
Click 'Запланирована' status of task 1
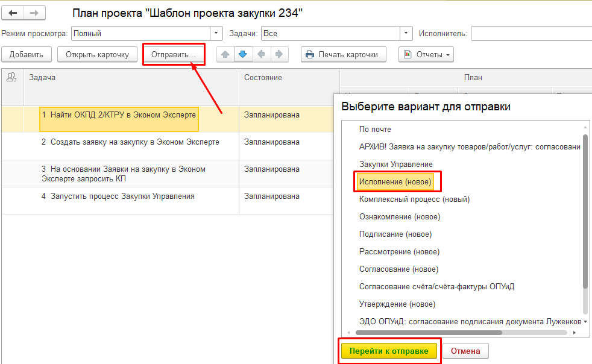(272, 115)
